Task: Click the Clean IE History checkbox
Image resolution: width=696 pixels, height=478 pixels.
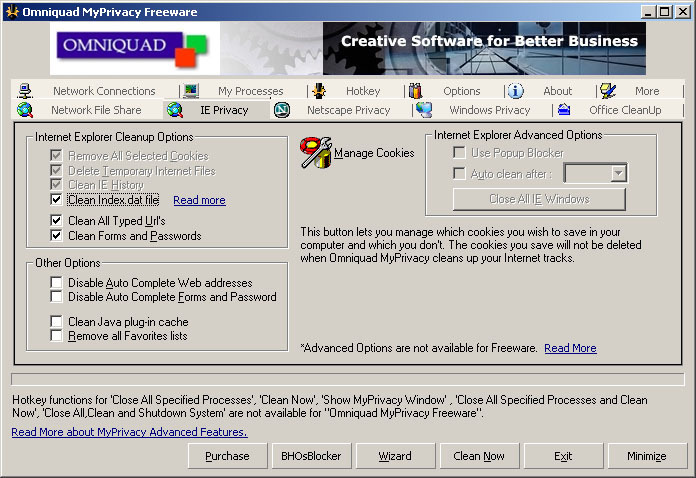Action: (x=56, y=185)
